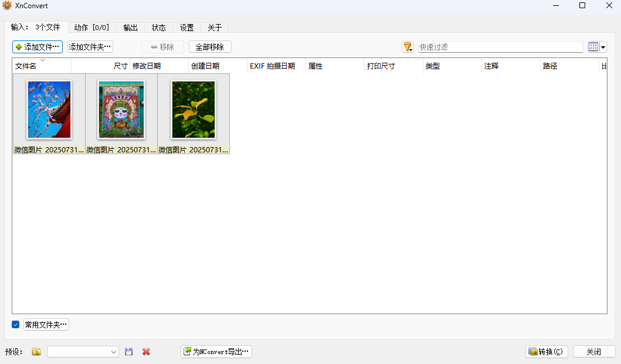Open the thumbnail view mode icon
621x364 pixels.
coord(593,46)
